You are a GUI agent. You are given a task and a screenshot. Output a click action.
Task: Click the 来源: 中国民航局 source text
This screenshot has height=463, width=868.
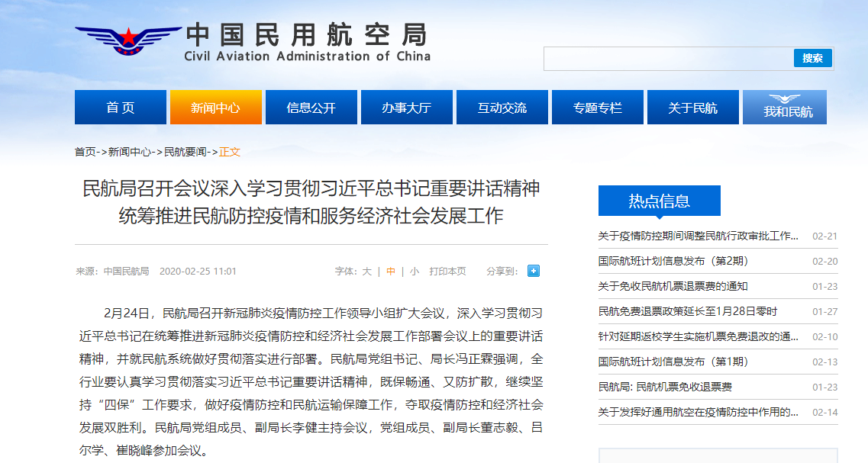pos(112,272)
